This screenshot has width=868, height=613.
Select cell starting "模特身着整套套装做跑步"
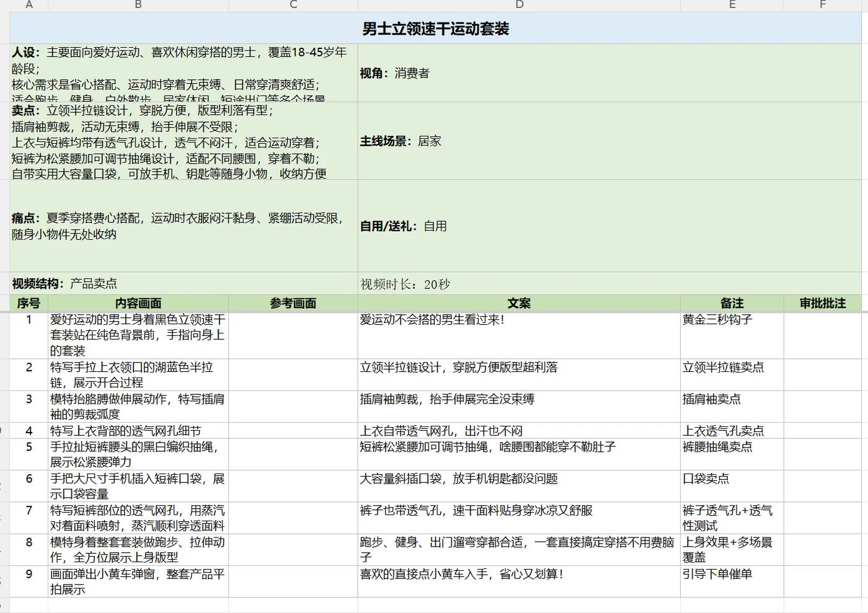pos(138,549)
